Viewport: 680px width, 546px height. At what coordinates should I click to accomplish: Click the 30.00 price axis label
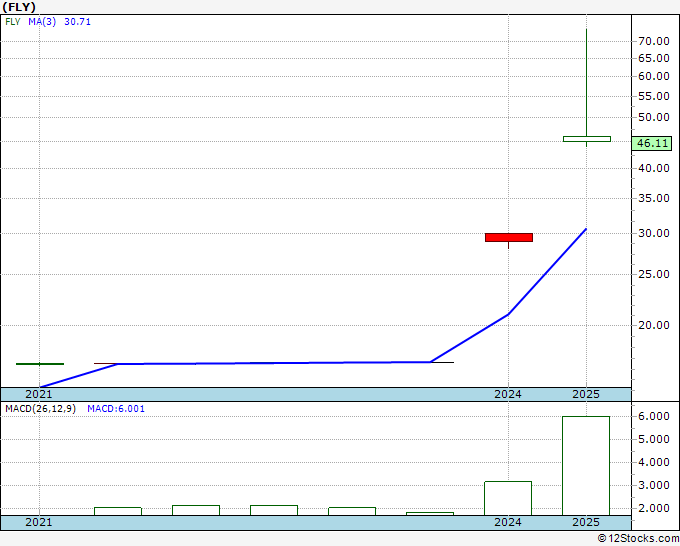coord(654,233)
